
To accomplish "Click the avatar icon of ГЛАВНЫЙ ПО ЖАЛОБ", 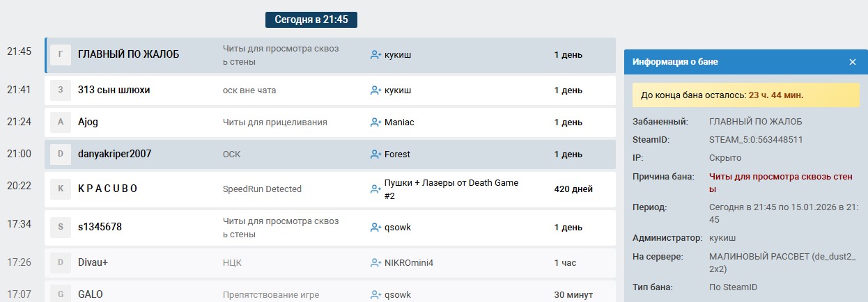I will (x=61, y=55).
